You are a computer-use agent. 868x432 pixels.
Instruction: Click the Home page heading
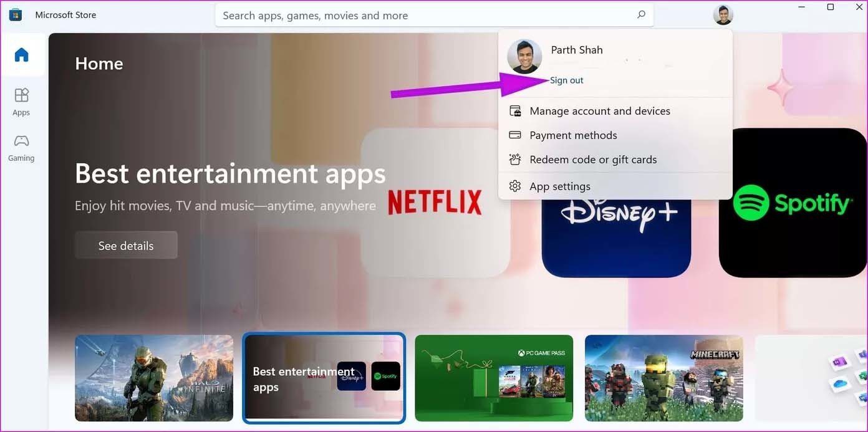click(99, 64)
